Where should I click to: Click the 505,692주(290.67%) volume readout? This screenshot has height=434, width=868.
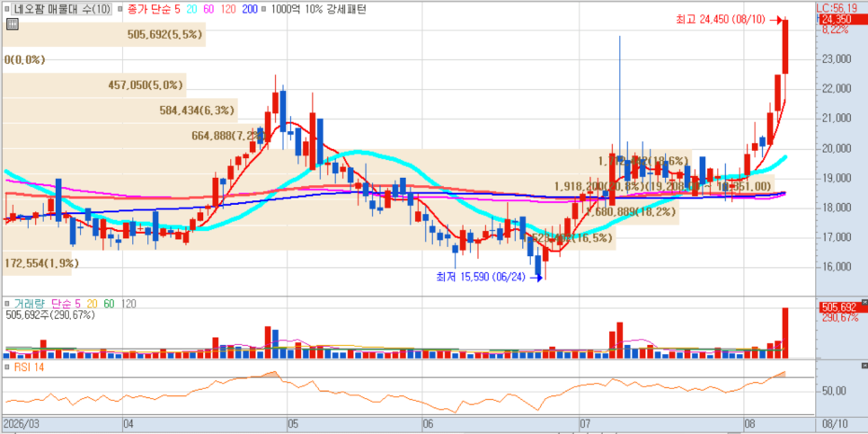(50, 315)
